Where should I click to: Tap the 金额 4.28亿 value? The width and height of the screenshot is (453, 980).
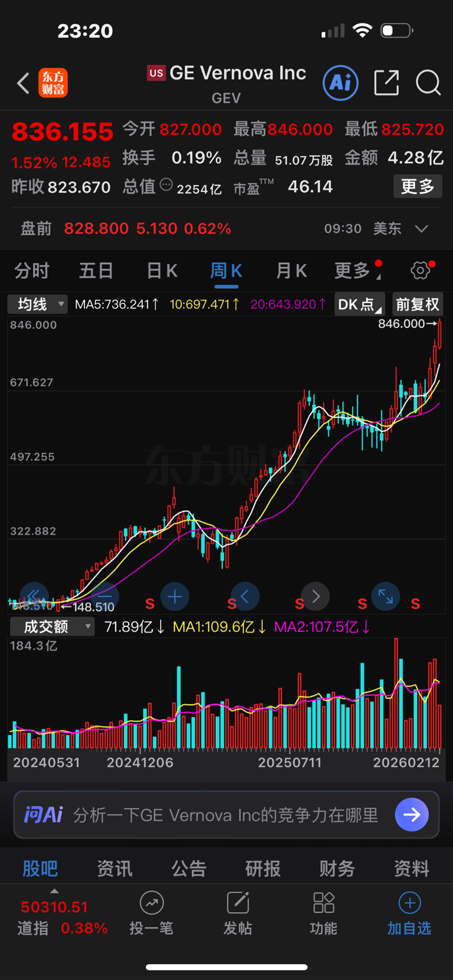tap(415, 158)
